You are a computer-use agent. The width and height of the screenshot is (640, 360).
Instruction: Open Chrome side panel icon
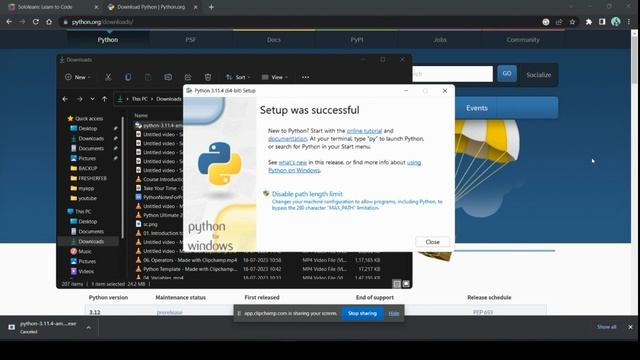pyautogui.click(x=602, y=22)
